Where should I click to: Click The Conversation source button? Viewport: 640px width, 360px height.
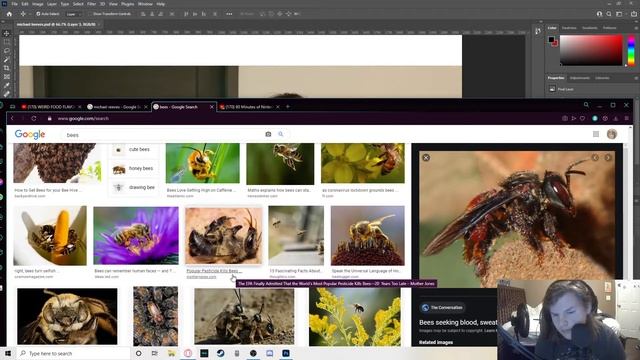coord(443,307)
